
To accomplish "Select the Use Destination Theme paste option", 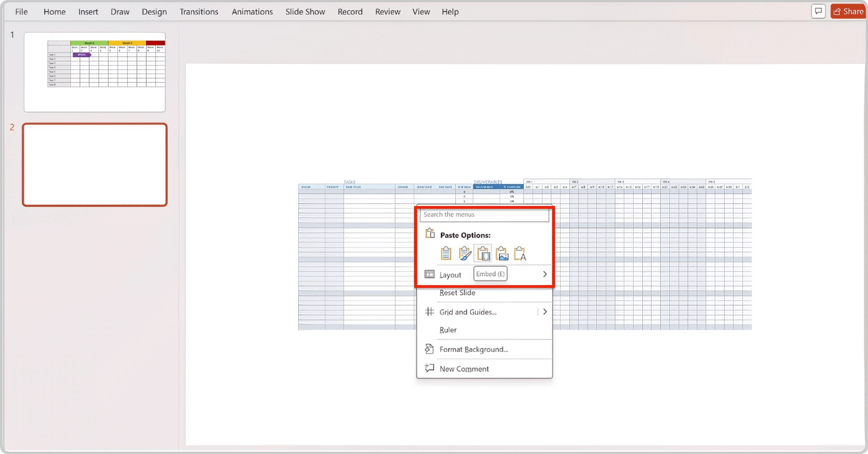I will click(446, 253).
